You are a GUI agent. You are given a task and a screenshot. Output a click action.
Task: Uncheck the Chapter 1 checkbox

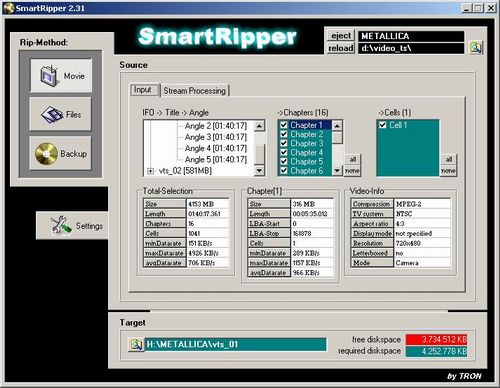tap(284, 125)
